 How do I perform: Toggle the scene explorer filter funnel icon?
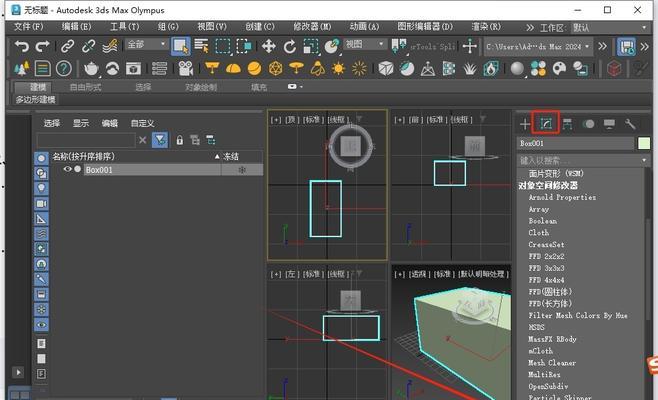pos(160,140)
